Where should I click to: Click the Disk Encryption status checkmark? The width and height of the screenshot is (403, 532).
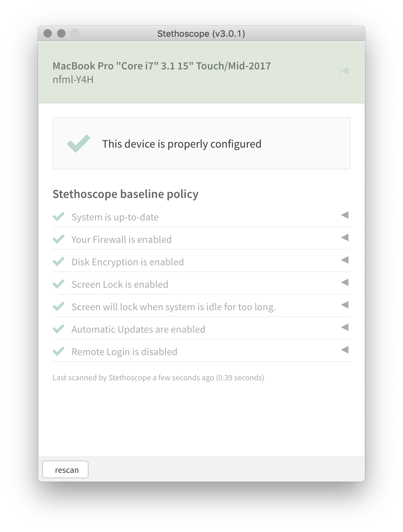click(x=59, y=262)
